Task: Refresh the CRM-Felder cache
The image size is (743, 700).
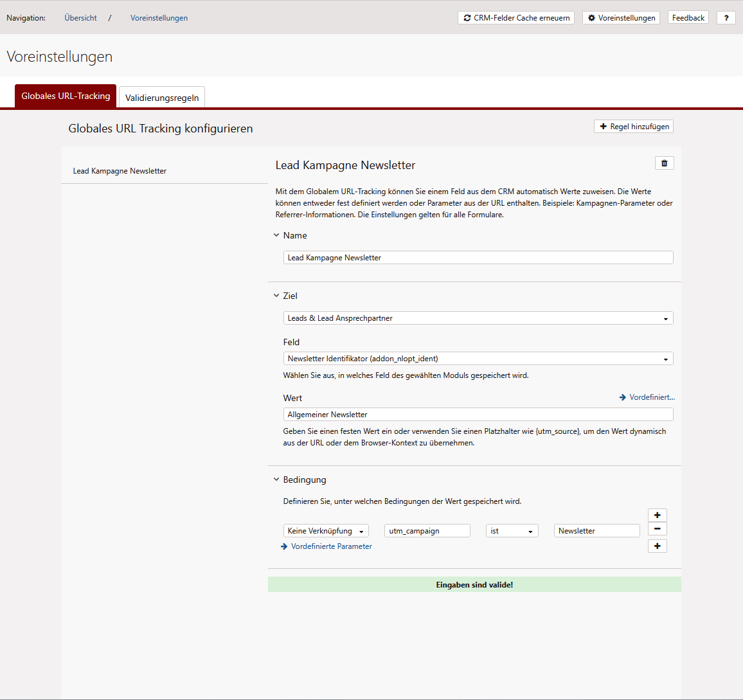Action: [516, 18]
